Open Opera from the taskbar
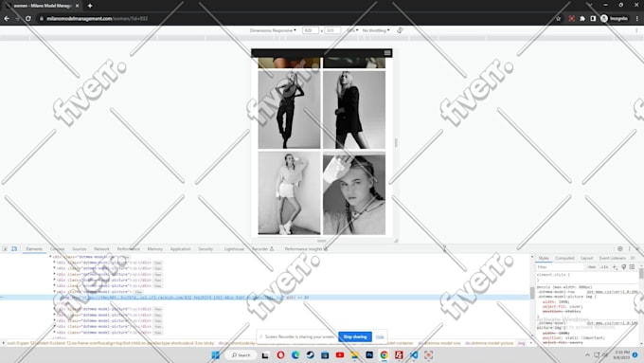The width and height of the screenshot is (644, 363). [x=280, y=355]
